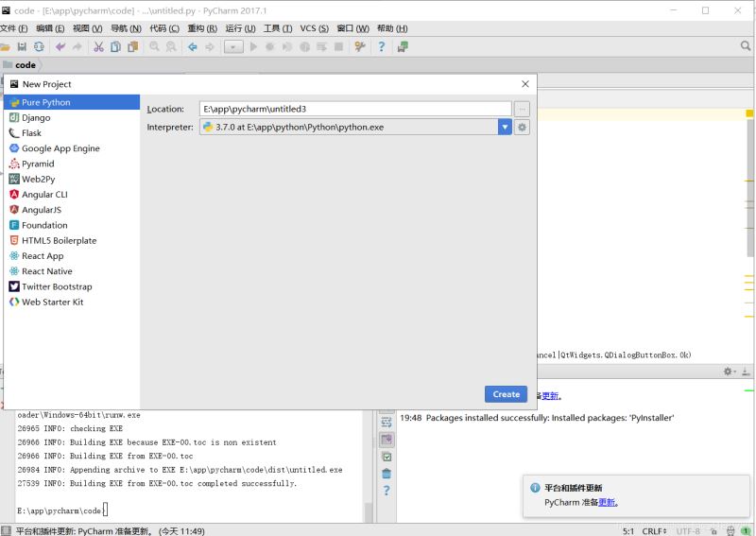Open the run configuration dropdown in toolbar
Viewport: 756px width, 536px height.
(x=233, y=47)
